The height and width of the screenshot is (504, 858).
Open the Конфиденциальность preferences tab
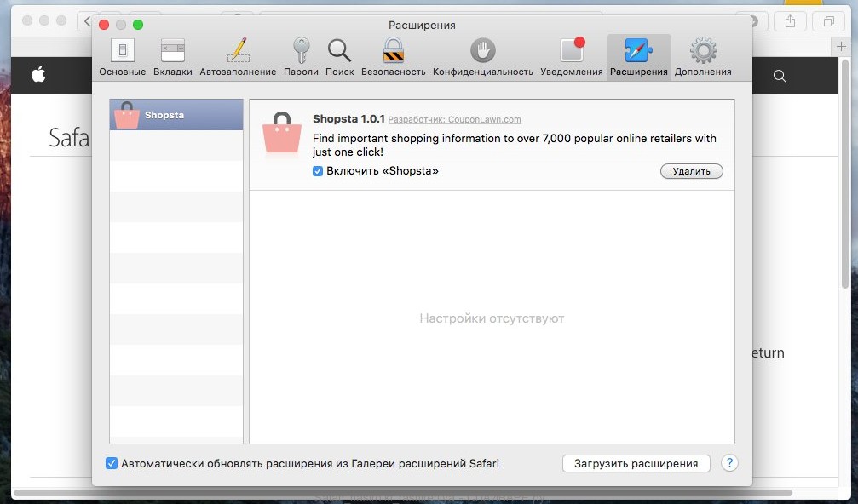pyautogui.click(x=482, y=57)
